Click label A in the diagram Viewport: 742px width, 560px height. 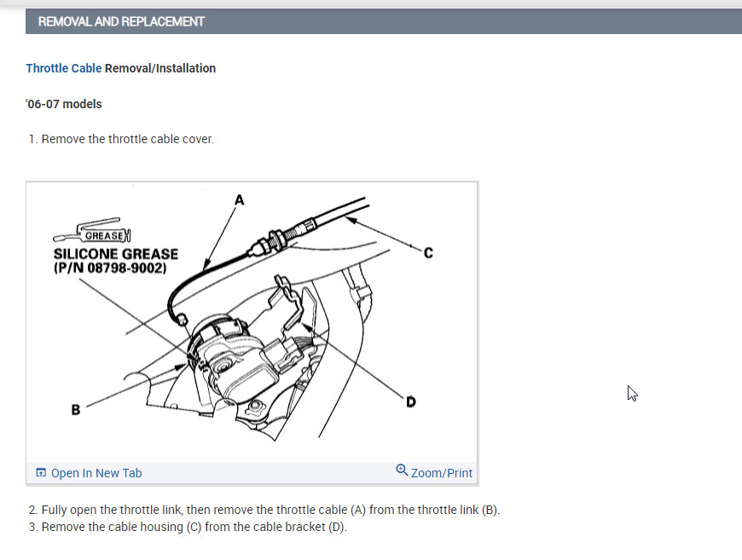pos(240,200)
